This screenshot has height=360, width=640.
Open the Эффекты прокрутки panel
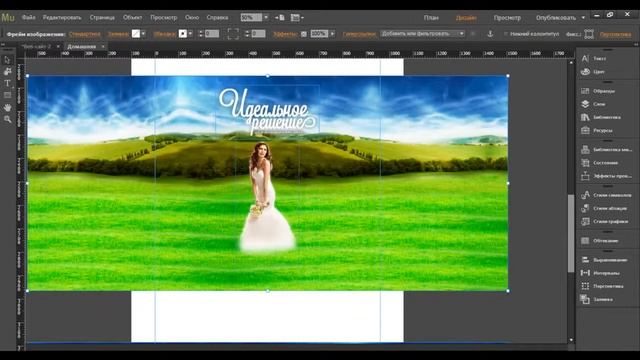click(606, 176)
